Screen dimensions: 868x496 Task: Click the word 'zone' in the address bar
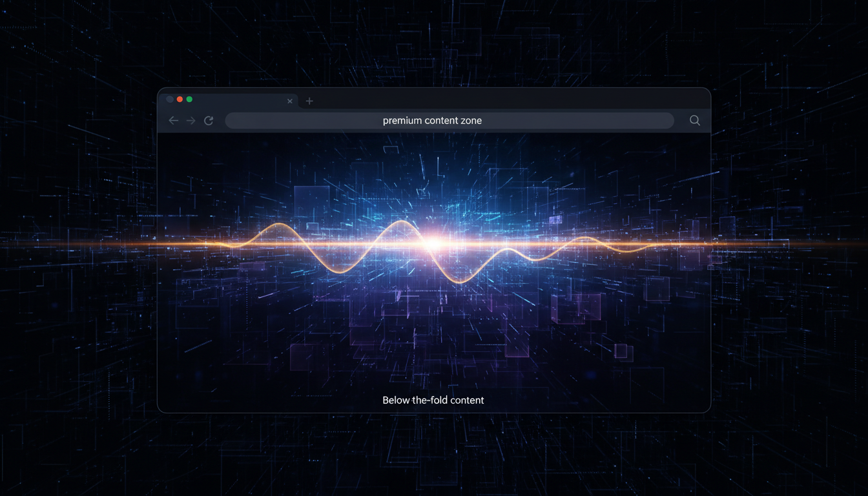[x=471, y=121]
